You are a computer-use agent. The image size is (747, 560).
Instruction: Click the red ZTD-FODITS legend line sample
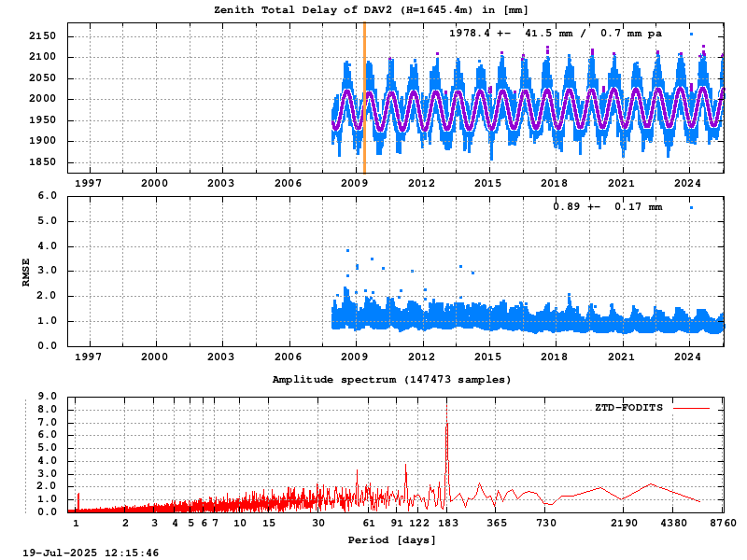pos(691,408)
